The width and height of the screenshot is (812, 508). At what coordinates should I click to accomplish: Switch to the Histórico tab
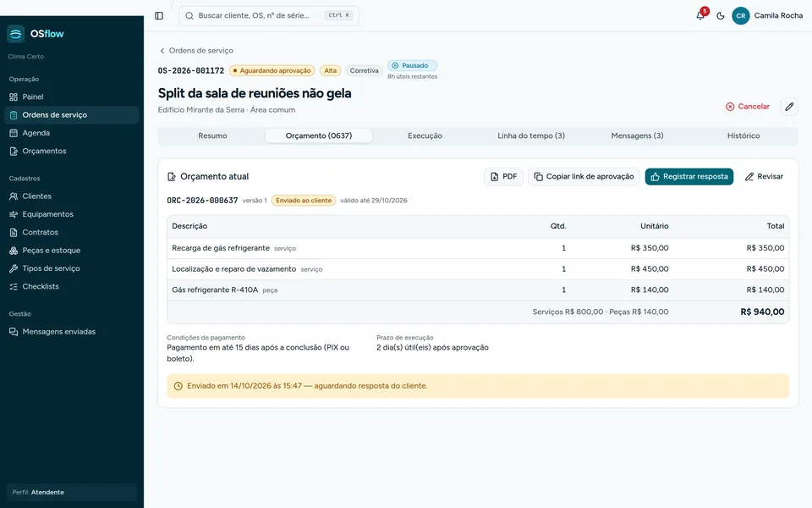coord(743,135)
